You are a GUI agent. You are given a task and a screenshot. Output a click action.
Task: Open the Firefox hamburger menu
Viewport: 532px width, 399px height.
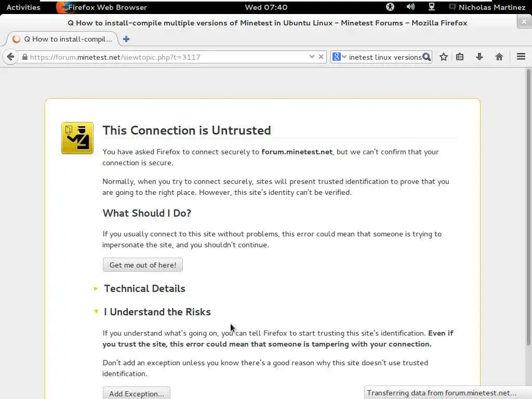pyautogui.click(x=521, y=57)
